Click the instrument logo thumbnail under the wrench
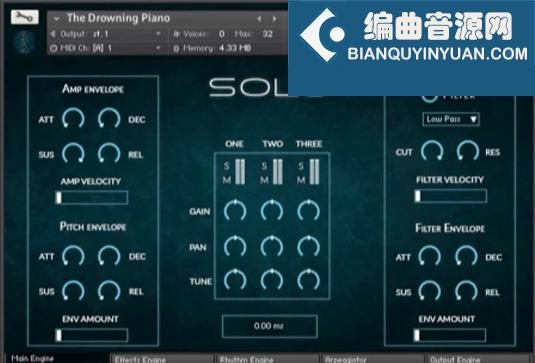Screen dimensions: 535x363 (x=24, y=43)
